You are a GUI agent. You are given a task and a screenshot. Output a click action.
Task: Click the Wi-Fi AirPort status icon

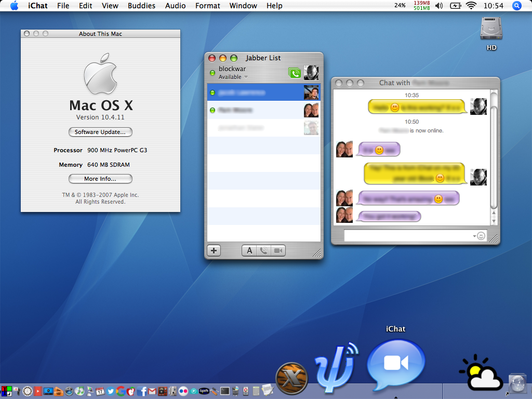point(471,6)
